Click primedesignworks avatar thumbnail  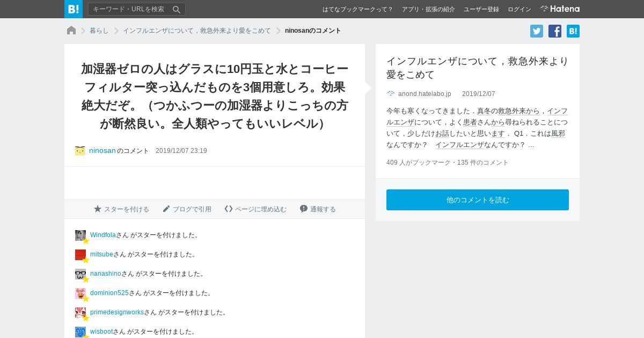(80, 313)
